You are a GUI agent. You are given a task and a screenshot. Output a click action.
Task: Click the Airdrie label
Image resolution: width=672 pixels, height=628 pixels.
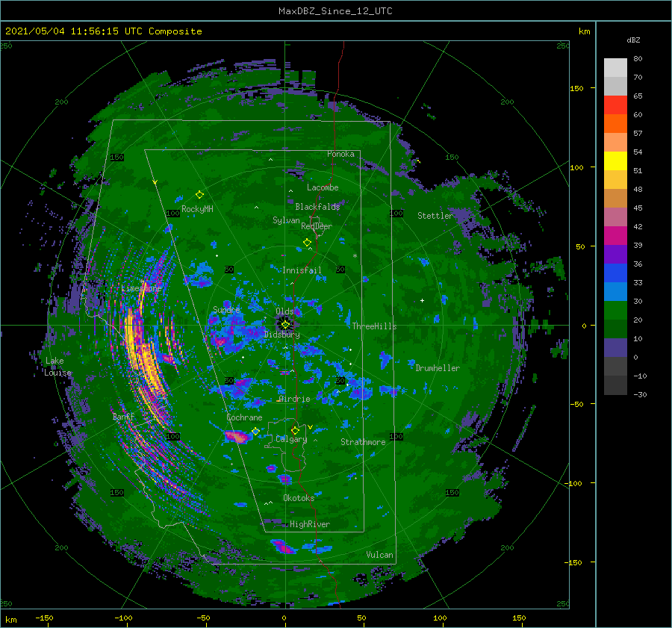click(294, 399)
